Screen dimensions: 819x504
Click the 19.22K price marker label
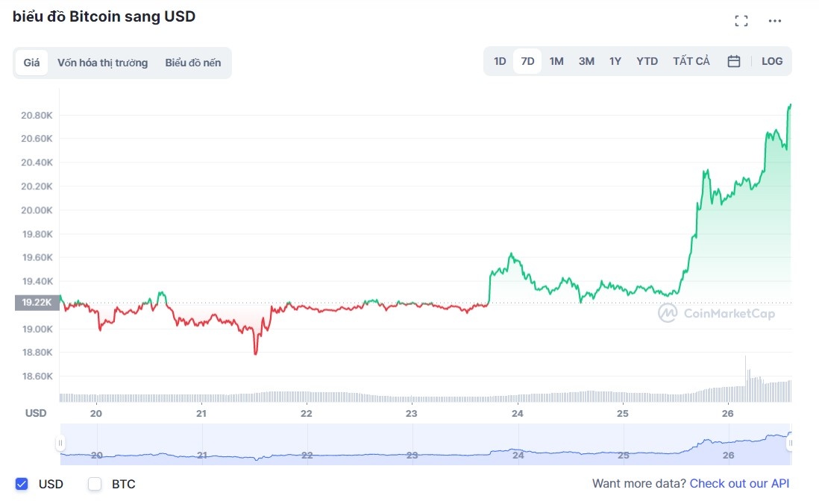coord(37,303)
